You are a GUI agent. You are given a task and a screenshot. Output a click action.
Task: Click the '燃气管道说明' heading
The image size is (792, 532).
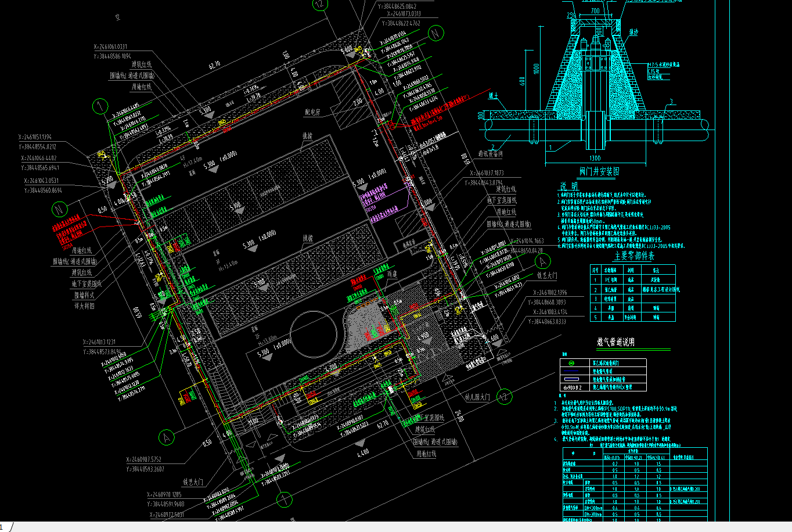[x=615, y=343]
